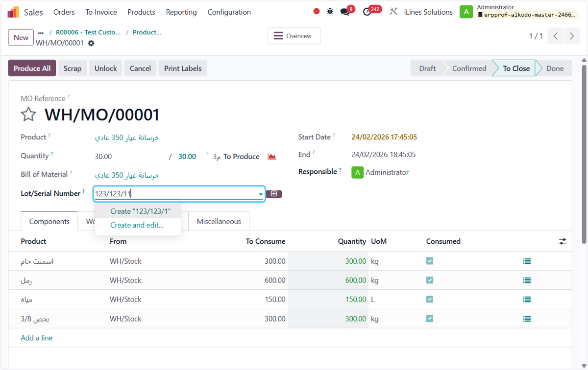Click the Produce All button
The height and width of the screenshot is (370, 588).
32,69
